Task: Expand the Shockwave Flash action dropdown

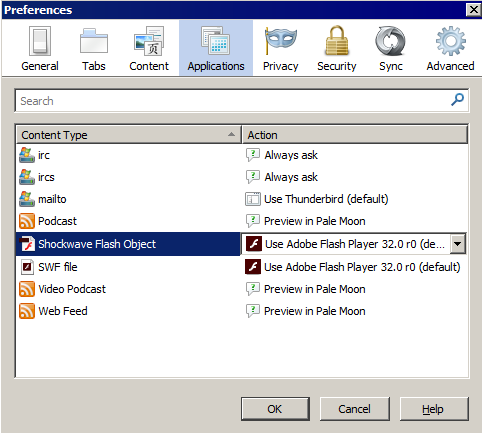Action: [458, 244]
